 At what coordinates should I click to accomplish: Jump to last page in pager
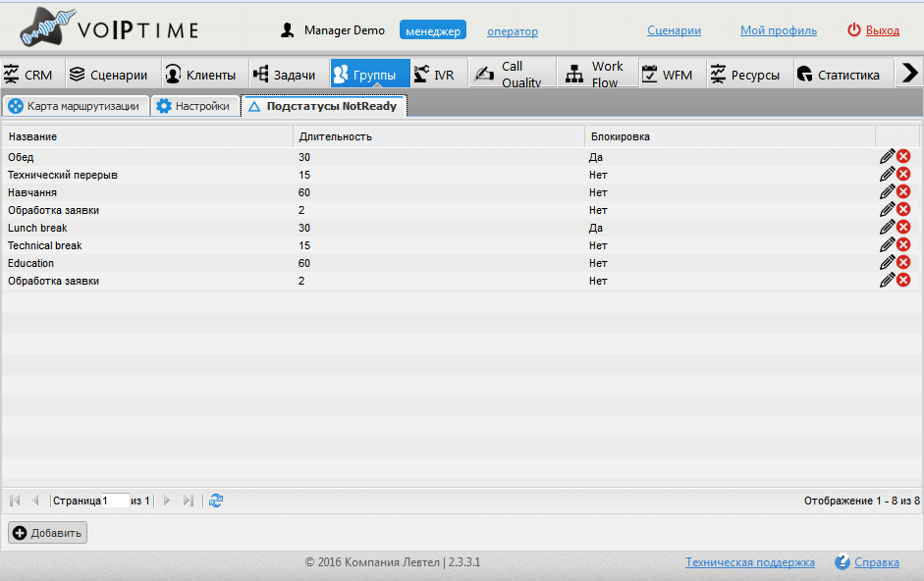coord(188,501)
